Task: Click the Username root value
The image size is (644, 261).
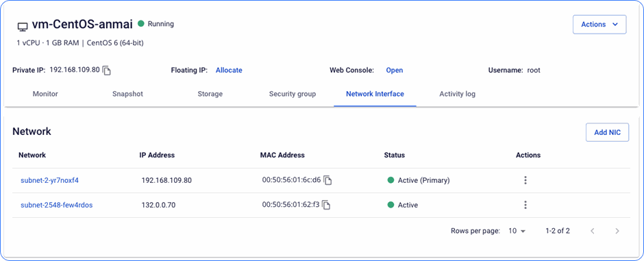Action: (534, 70)
